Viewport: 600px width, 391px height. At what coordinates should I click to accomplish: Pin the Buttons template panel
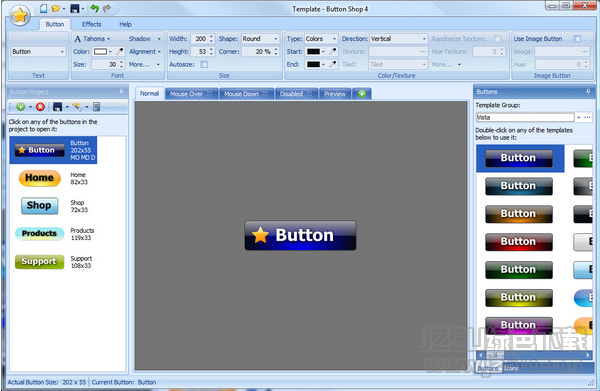click(x=588, y=91)
